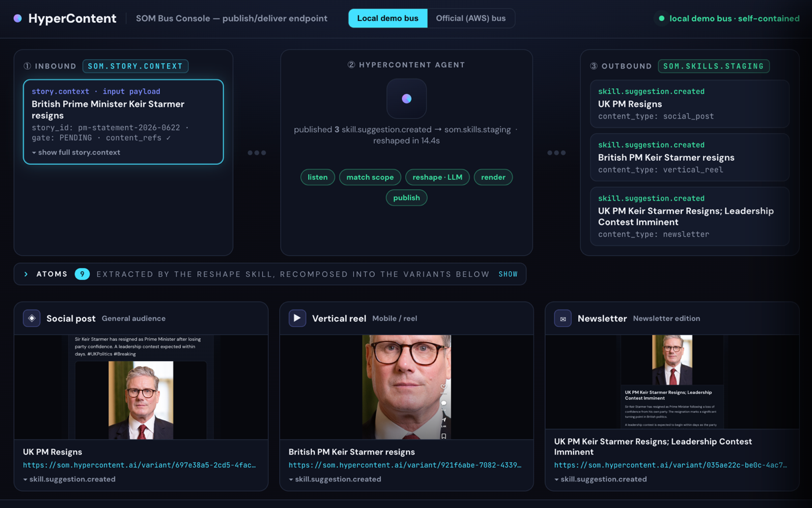The height and width of the screenshot is (508, 812).
Task: Click the Social post diamond icon
Action: [x=32, y=318]
